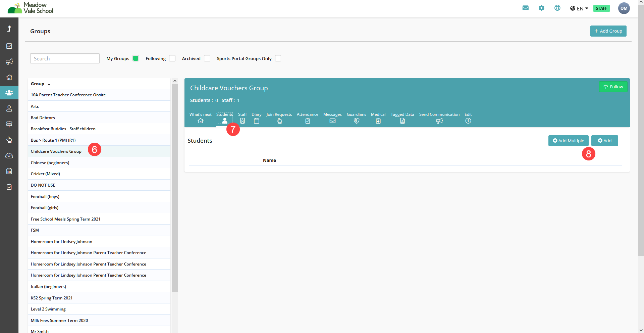Click the upward arrow sidebar icon

coord(9,29)
